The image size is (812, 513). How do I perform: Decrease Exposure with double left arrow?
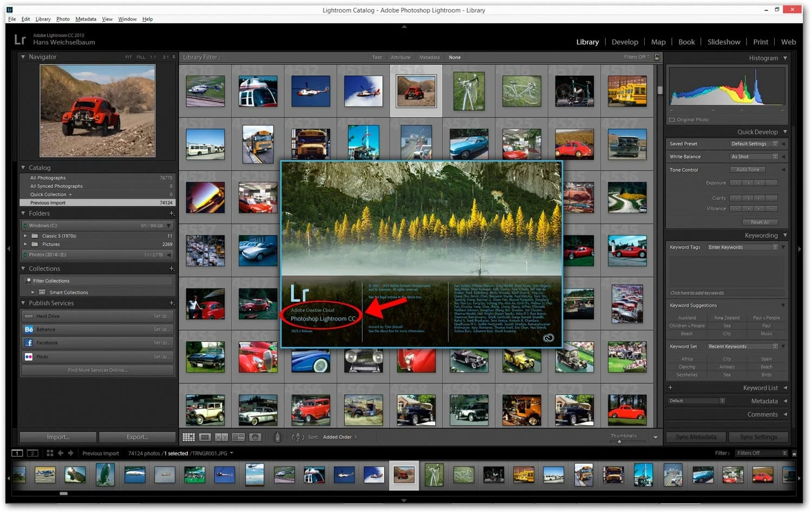736,183
